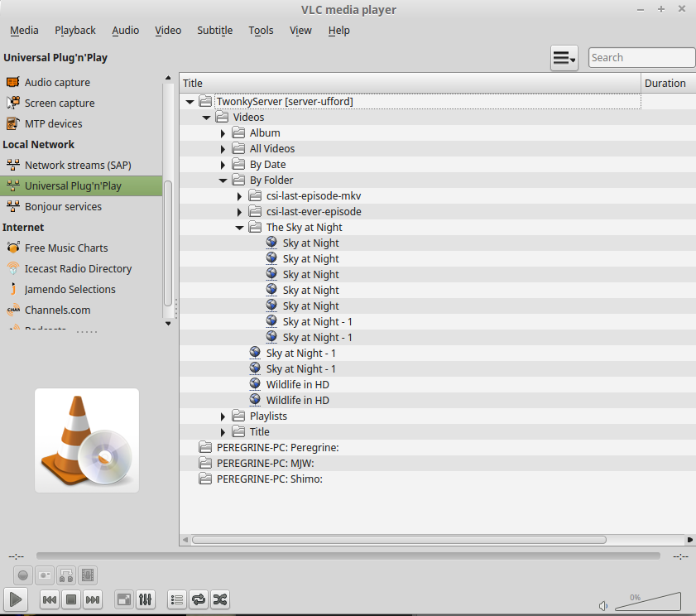Open the Tools menu
This screenshot has width=696, height=616.
pos(261,30)
